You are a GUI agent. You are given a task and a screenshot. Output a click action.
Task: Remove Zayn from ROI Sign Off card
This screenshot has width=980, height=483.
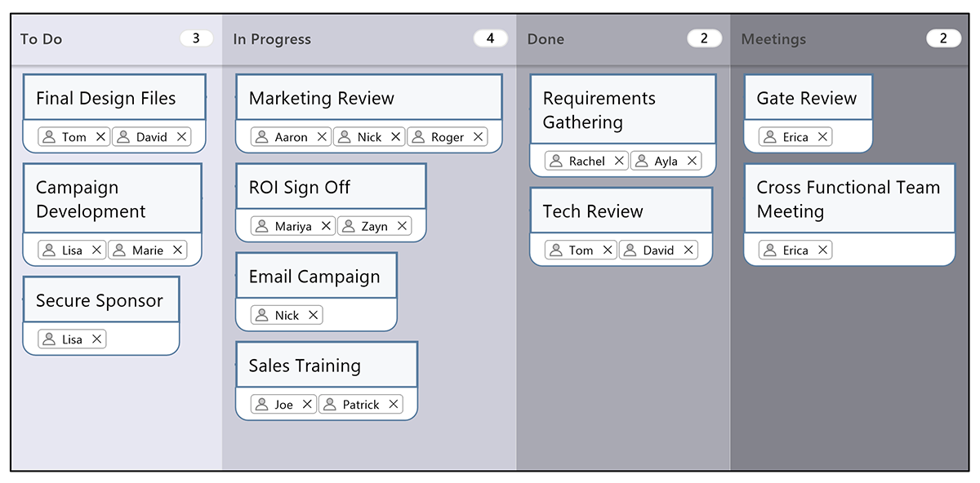[402, 226]
